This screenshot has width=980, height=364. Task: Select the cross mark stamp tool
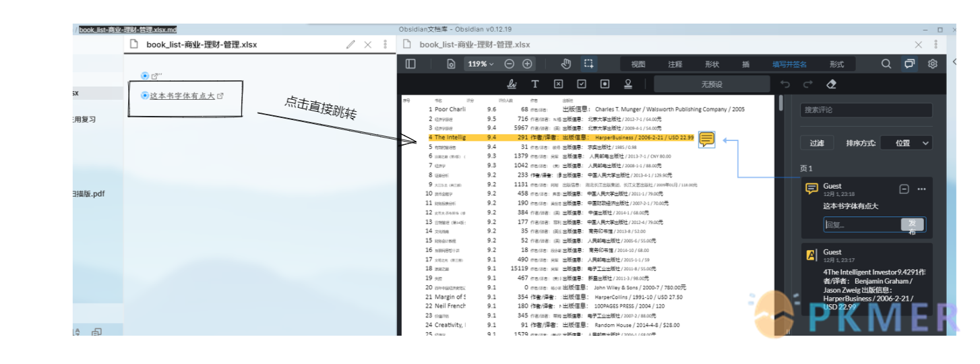point(558,84)
